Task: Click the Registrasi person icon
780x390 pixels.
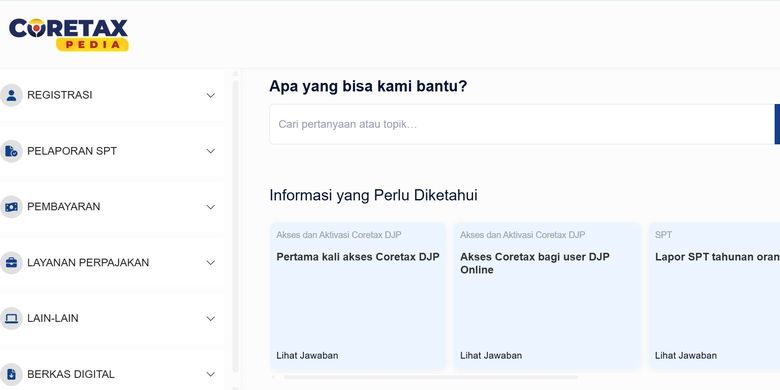Action: point(11,95)
